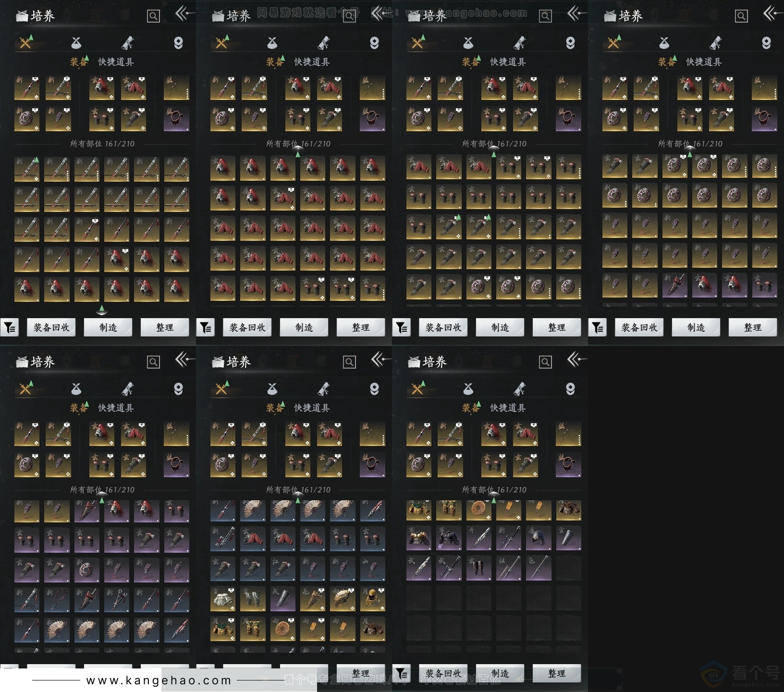This screenshot has height=692, width=784.
Task: Click 制造 button in second top-row panel
Action: (x=304, y=328)
